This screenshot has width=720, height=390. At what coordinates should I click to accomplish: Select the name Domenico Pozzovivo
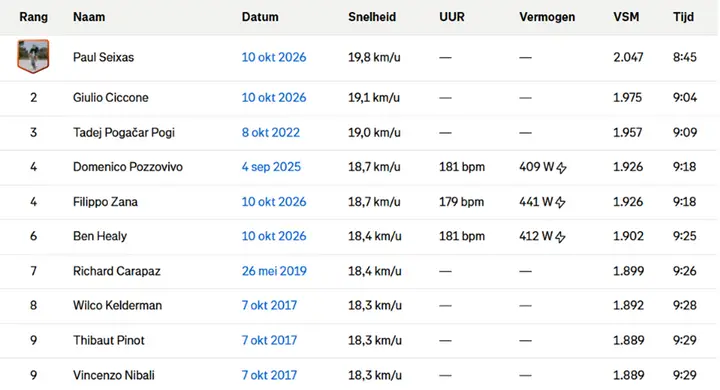coord(128,167)
